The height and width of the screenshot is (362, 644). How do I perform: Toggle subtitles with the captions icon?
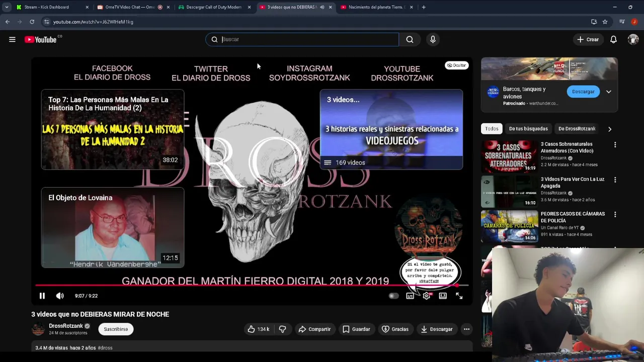[410, 296]
